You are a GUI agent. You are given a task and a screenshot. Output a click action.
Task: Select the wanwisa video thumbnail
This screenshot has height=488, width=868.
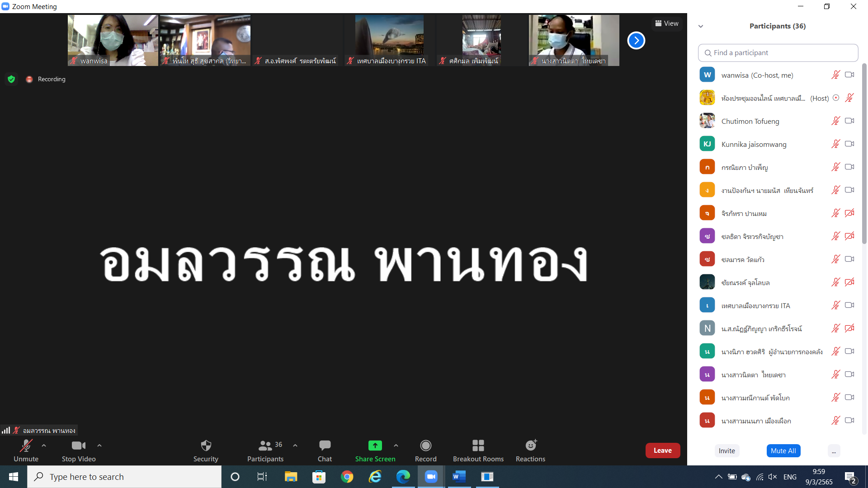tap(113, 40)
